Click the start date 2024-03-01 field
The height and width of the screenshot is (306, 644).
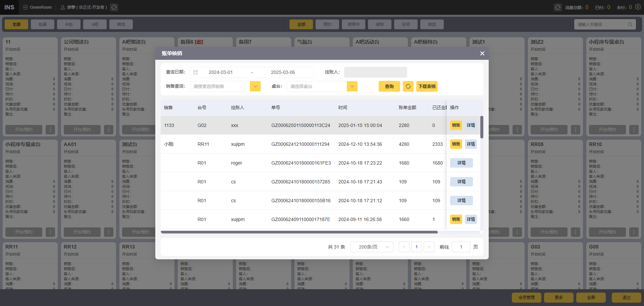pos(221,72)
